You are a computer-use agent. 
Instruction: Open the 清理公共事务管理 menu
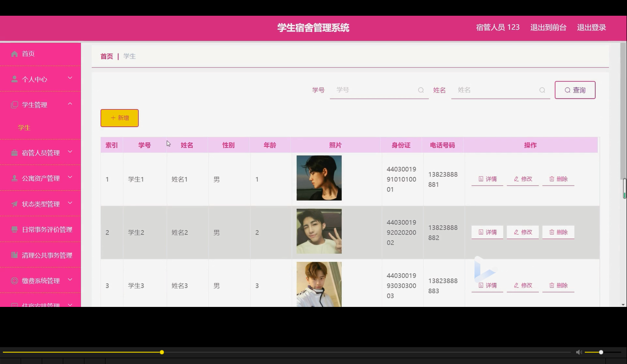click(41, 255)
